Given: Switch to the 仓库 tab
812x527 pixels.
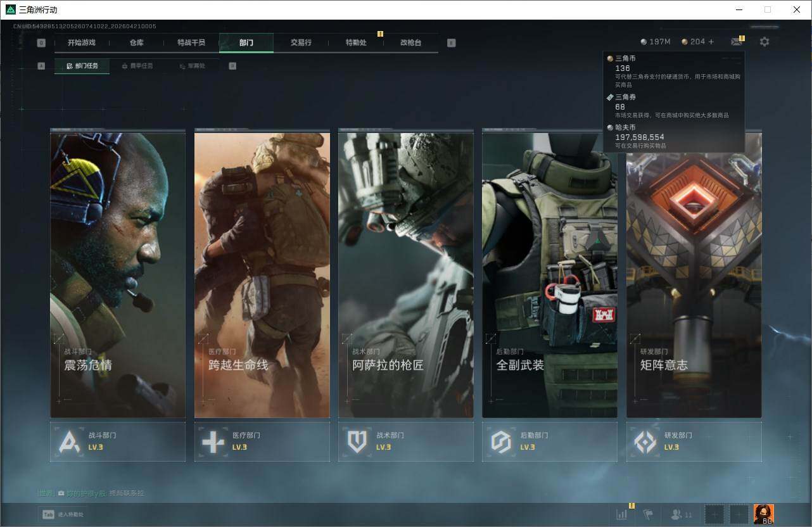Looking at the screenshot, I should [x=136, y=42].
